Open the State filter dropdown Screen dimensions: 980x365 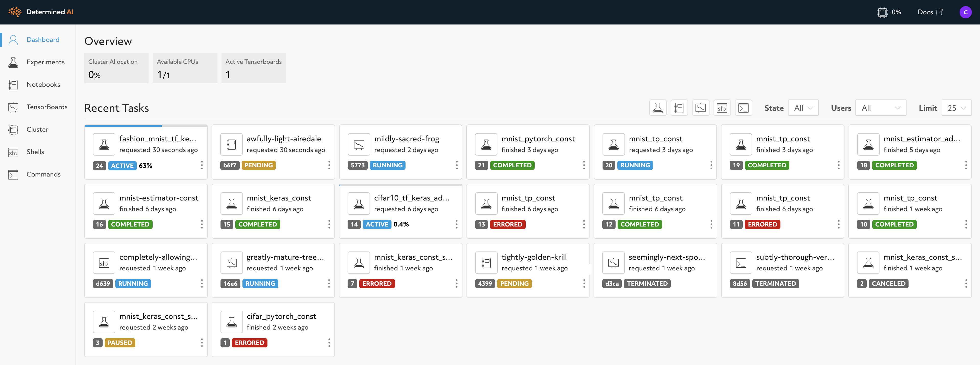tap(803, 108)
